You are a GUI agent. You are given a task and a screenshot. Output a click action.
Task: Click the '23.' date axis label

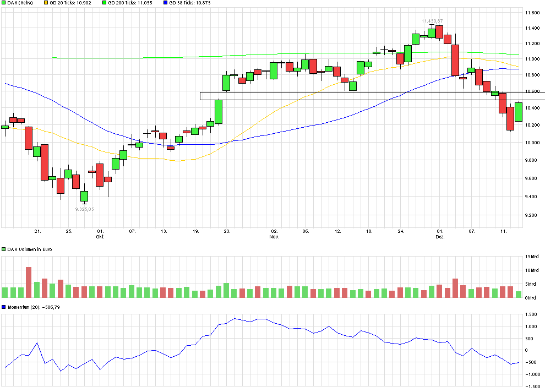pos(227,231)
